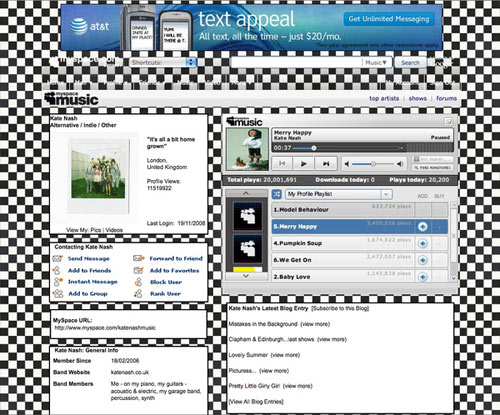
Task: Click the volume slider handle
Action: click(373, 164)
